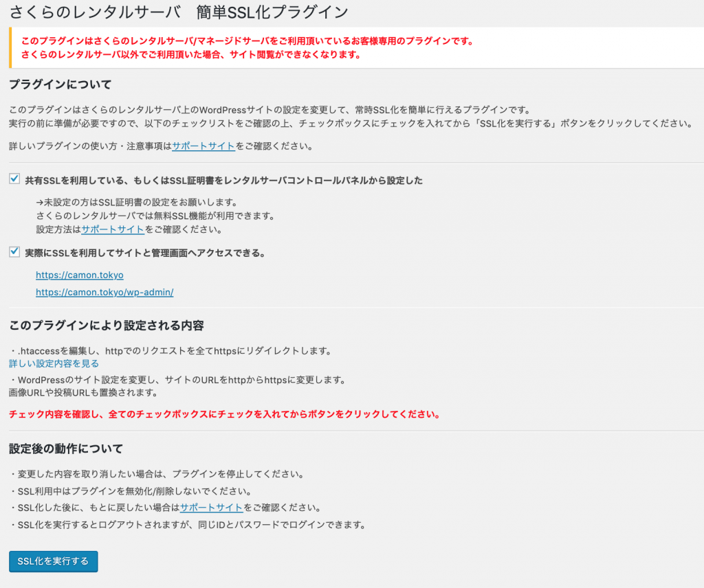Click the WordPressのサイト設定を変更し line
The height and width of the screenshot is (588, 704).
pos(177,380)
